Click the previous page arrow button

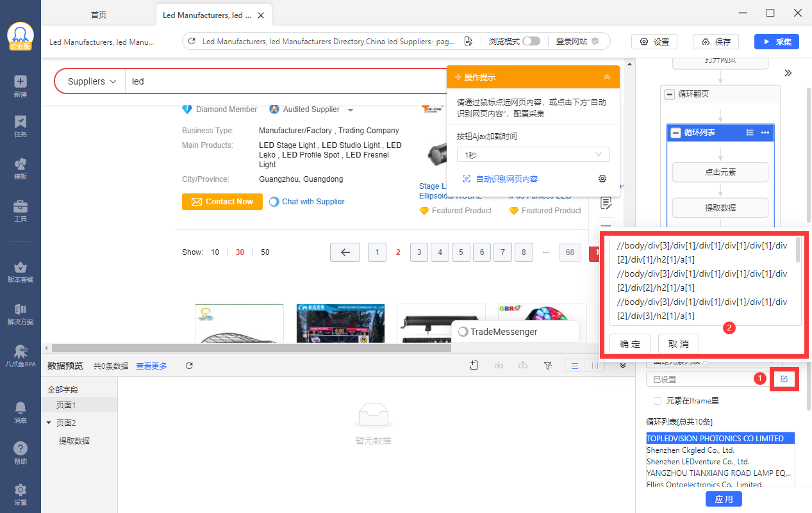[x=345, y=252]
